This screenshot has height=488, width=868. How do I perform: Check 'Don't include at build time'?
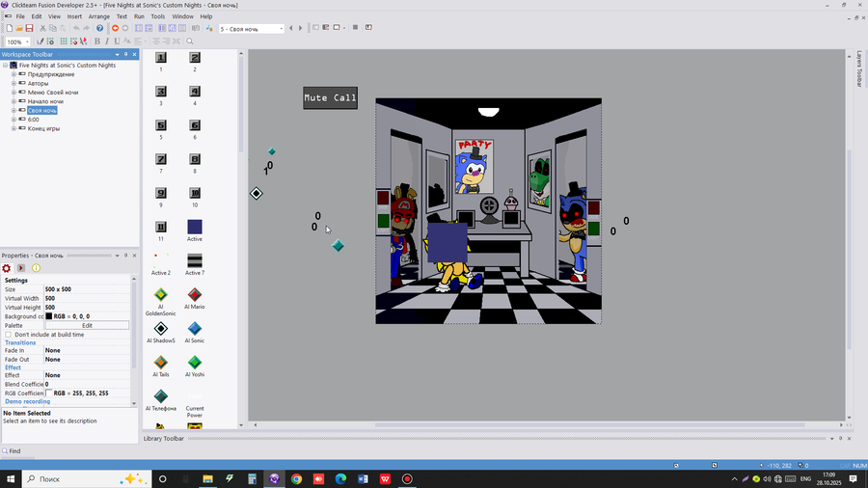click(9, 335)
